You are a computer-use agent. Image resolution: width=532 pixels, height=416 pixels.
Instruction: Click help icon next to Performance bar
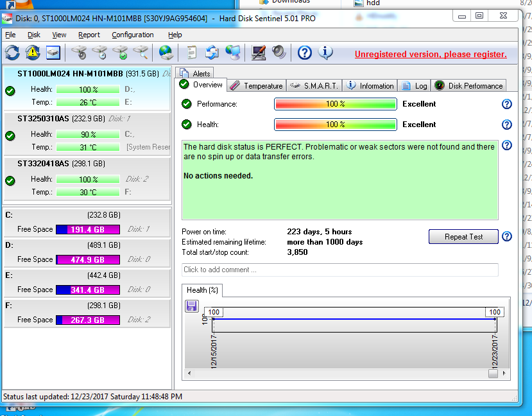coord(506,104)
